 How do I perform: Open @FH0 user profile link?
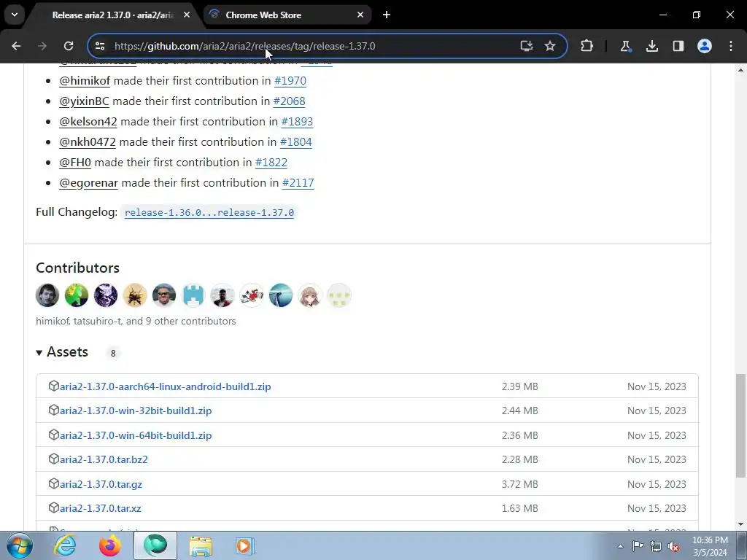75,163
